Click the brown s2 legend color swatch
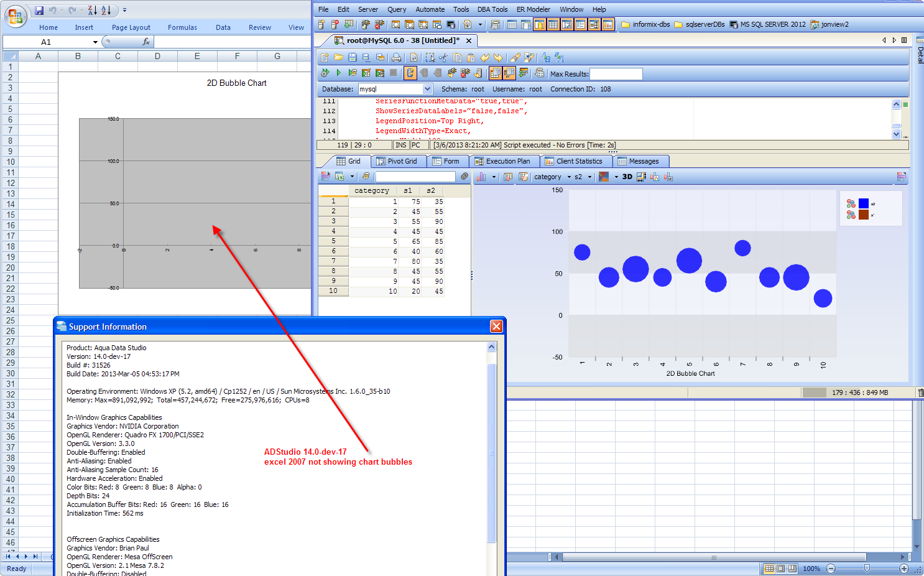Image resolution: width=924 pixels, height=576 pixels. coord(864,215)
